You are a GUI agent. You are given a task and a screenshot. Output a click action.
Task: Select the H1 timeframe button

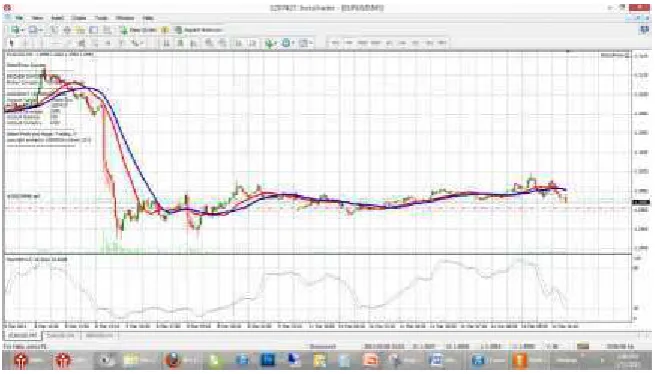coord(389,43)
